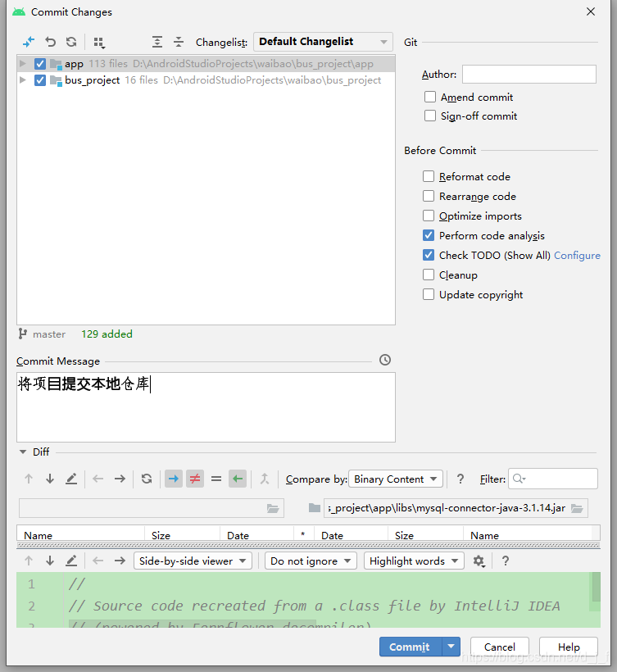Click the Rollback icon in changes toolbar

[x=51, y=42]
